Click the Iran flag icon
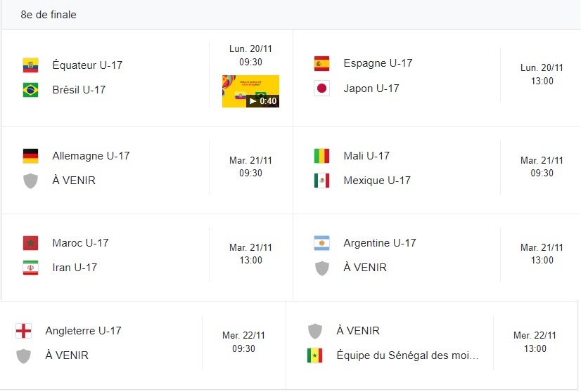This screenshot has width=581, height=392. (30, 268)
